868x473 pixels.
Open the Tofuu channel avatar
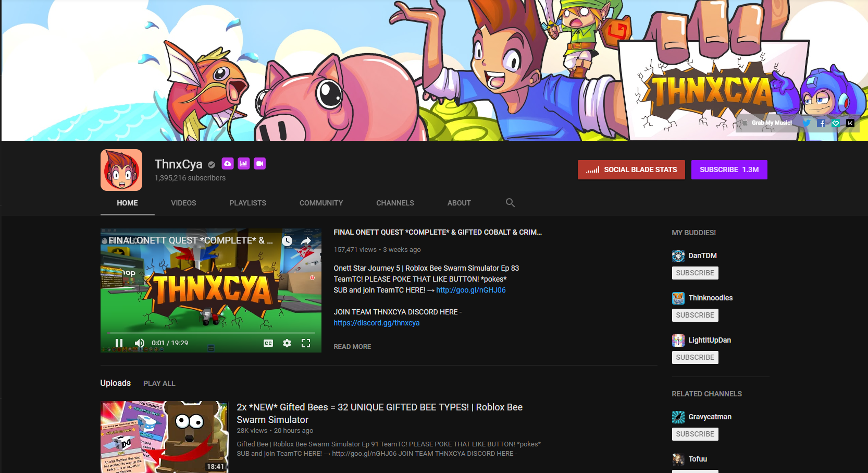678,459
